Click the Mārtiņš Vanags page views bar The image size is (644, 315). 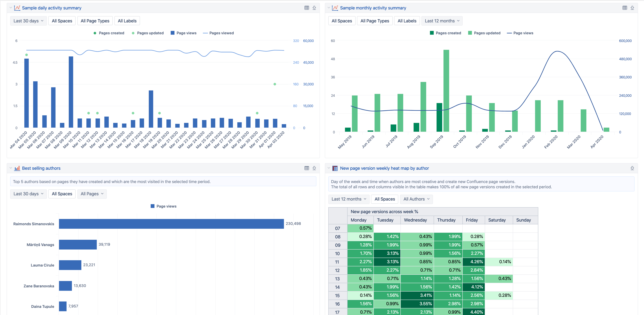[x=78, y=244]
